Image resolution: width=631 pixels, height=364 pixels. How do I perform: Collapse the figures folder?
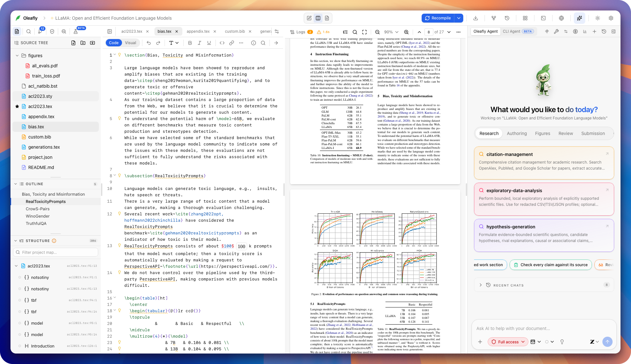pos(17,56)
